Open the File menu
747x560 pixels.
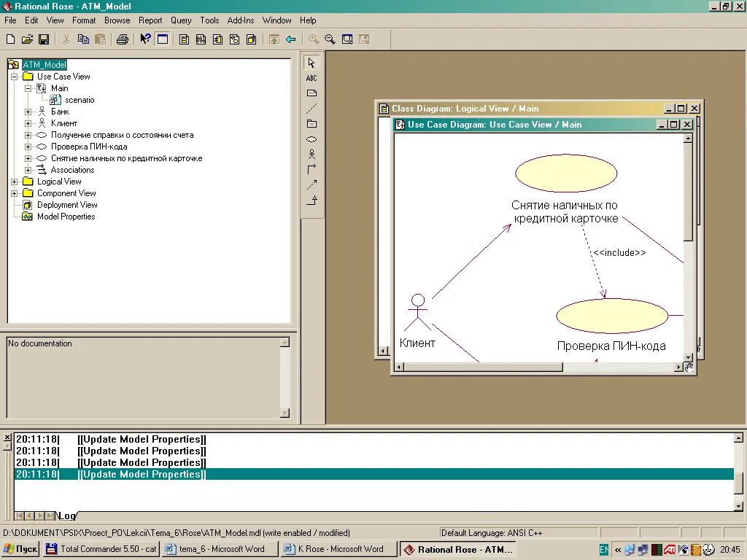coord(10,20)
